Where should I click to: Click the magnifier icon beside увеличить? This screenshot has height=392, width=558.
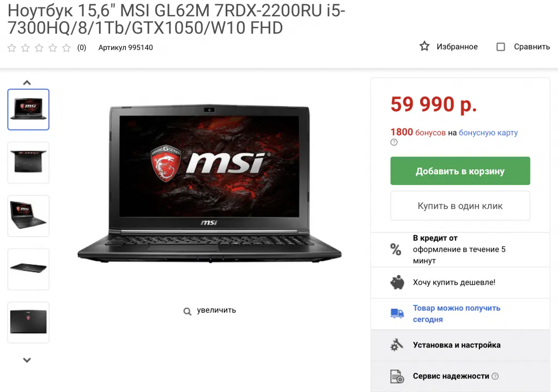[187, 311]
